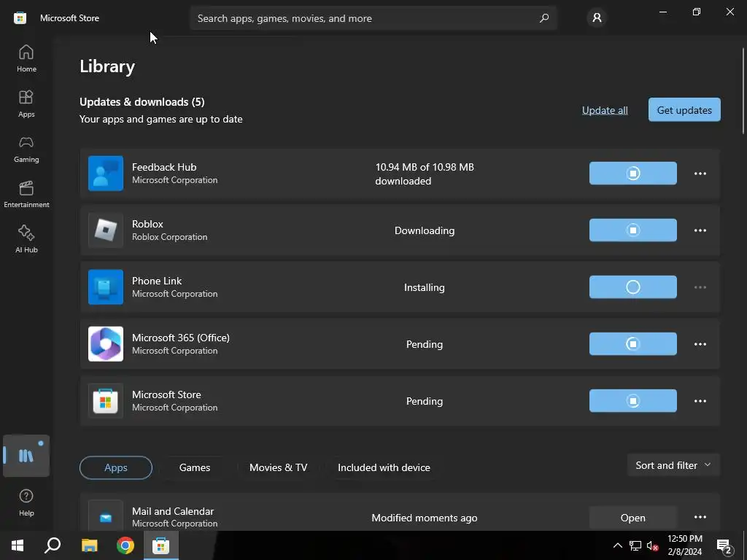Click the Roblox app icon

click(106, 230)
